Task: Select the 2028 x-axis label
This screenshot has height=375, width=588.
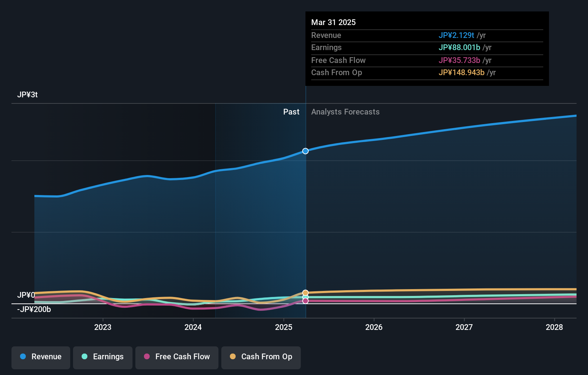Action: (x=554, y=327)
